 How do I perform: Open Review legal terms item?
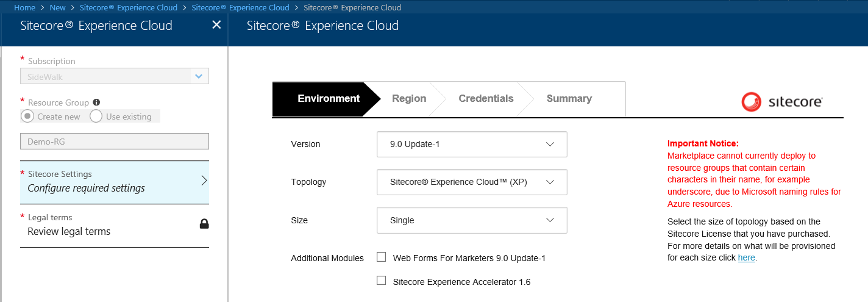[115, 225]
